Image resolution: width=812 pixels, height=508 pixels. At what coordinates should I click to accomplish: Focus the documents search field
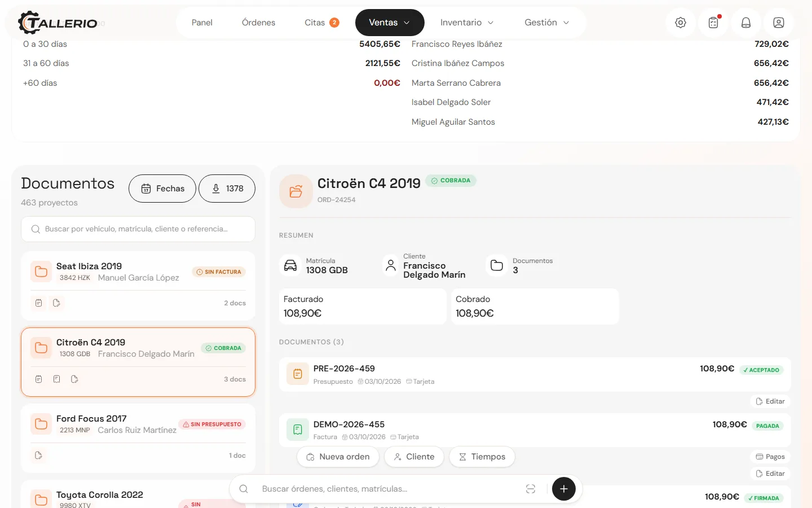point(138,229)
